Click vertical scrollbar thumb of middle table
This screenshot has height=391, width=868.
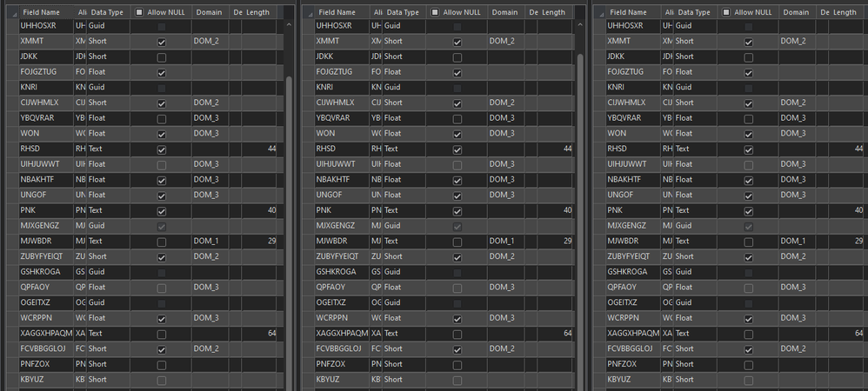pos(579,222)
